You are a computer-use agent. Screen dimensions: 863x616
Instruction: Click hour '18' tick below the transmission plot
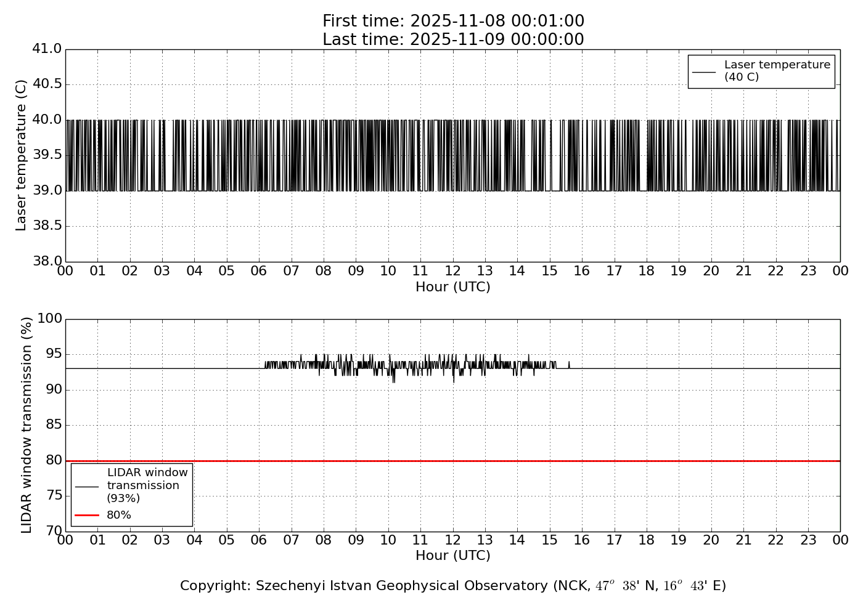pyautogui.click(x=647, y=540)
